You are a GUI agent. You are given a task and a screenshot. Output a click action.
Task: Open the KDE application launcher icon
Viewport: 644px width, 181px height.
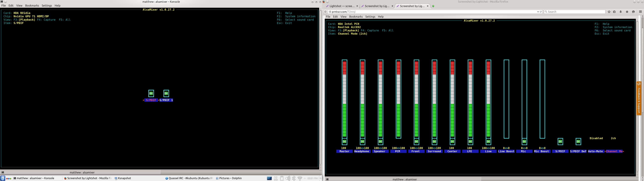click(x=3, y=178)
